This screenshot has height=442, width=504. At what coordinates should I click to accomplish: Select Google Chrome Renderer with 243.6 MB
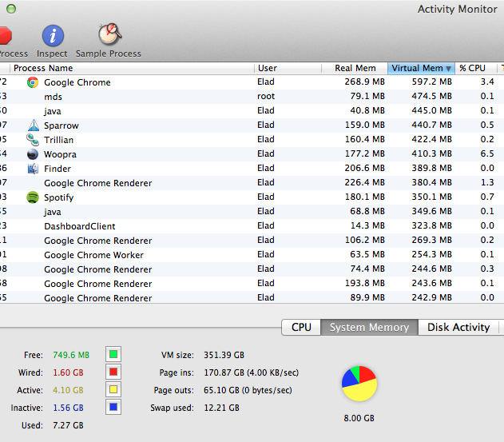[252, 284]
